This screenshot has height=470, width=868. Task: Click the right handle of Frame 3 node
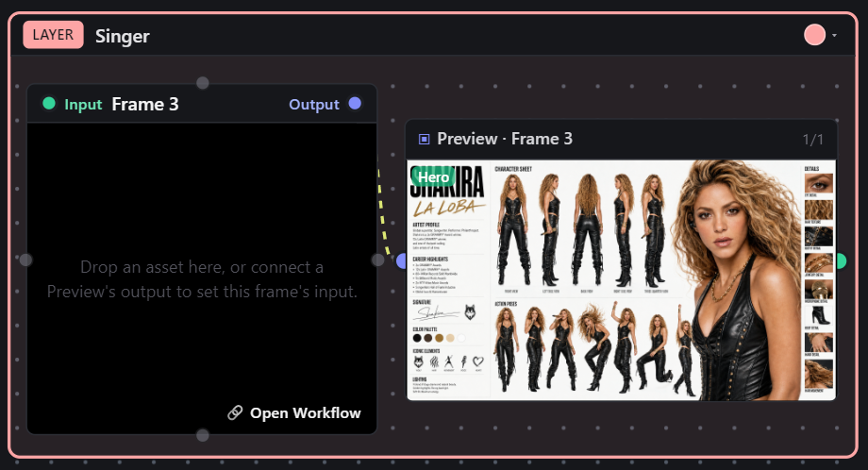click(378, 260)
